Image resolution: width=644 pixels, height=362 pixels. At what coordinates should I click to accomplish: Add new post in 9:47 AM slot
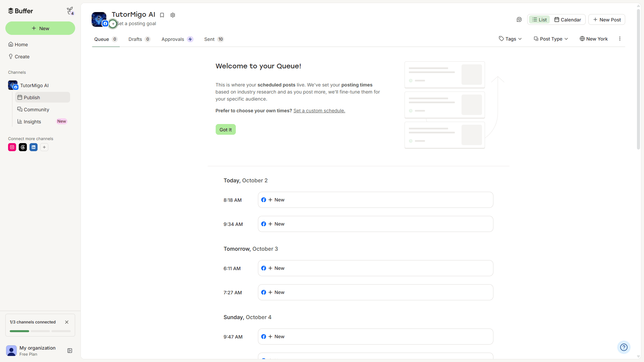pos(375,337)
